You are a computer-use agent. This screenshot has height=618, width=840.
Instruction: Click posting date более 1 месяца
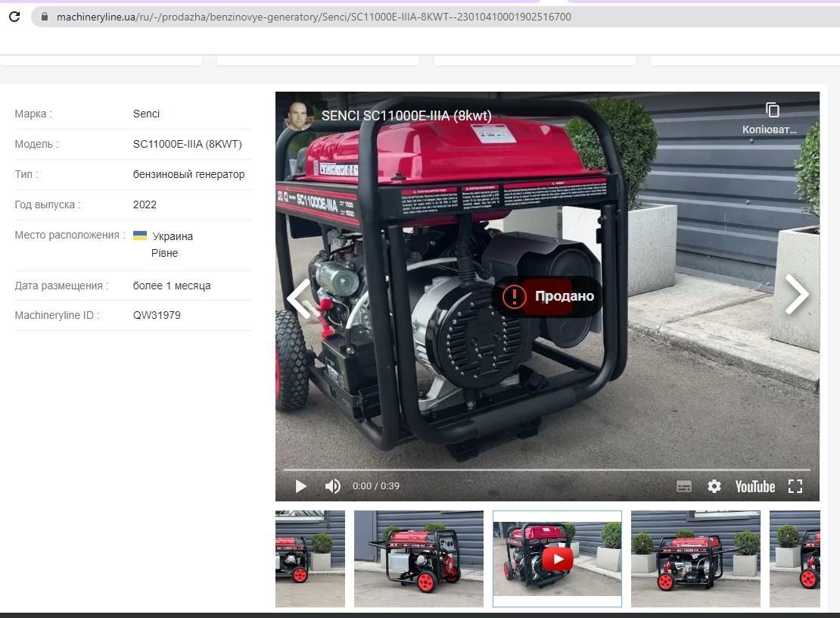(172, 286)
